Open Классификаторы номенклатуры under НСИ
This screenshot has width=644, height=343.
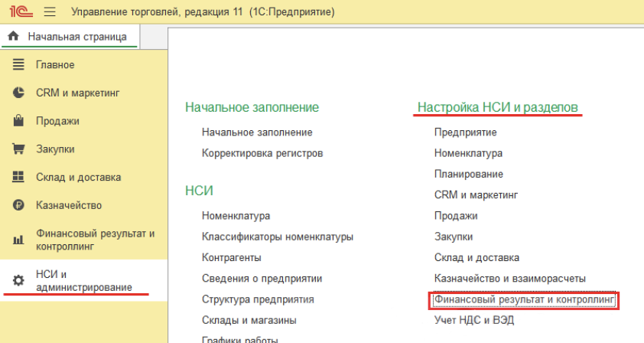click(277, 237)
